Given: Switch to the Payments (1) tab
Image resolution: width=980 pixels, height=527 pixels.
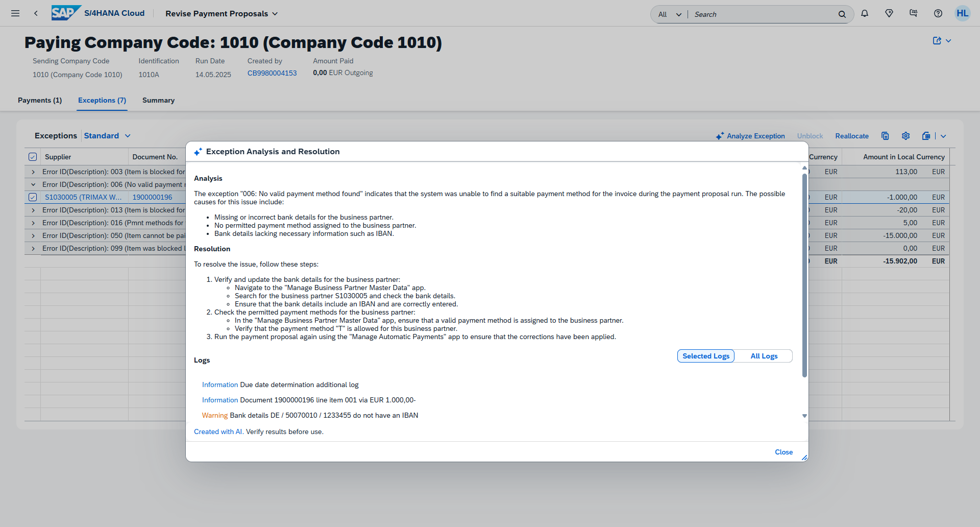Looking at the screenshot, I should pos(40,101).
